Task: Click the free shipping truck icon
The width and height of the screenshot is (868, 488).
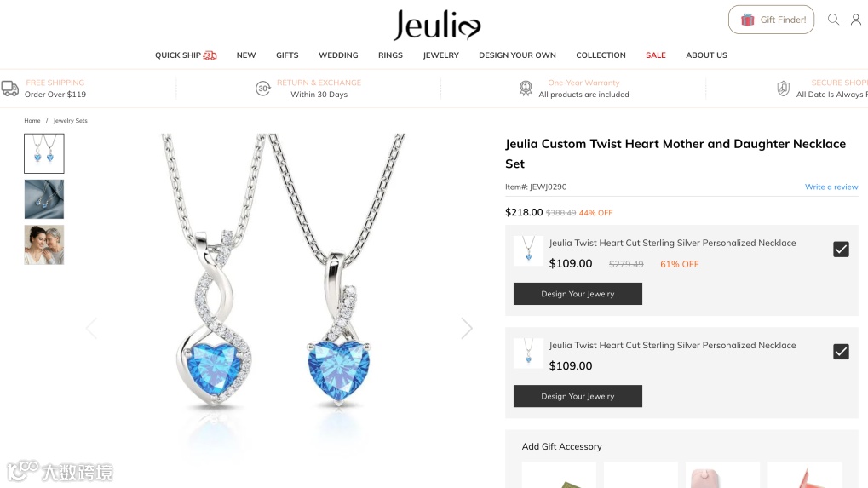Action: 10,89
